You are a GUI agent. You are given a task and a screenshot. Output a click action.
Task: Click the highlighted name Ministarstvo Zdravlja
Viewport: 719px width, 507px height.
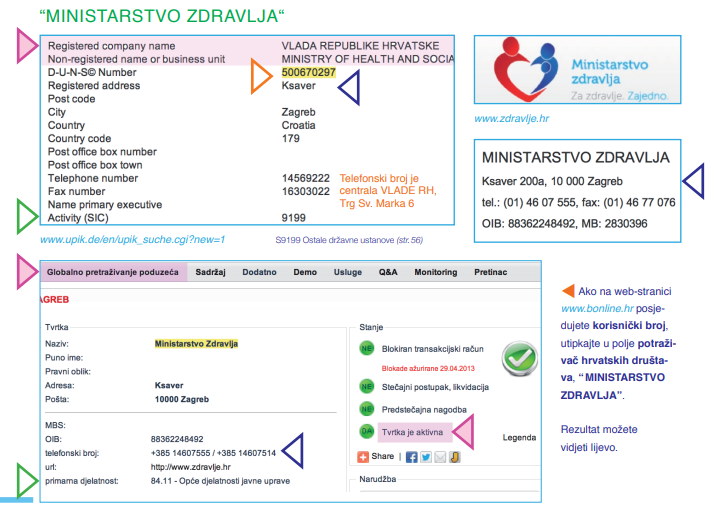(x=196, y=344)
